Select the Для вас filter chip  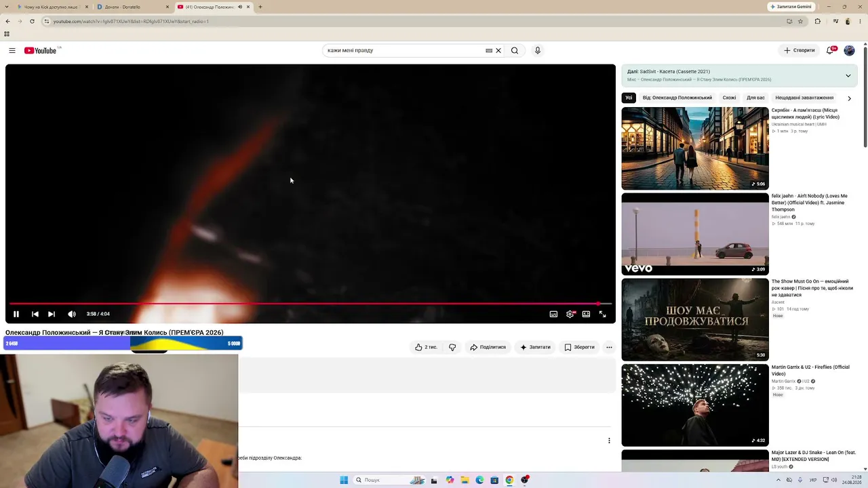(x=755, y=98)
